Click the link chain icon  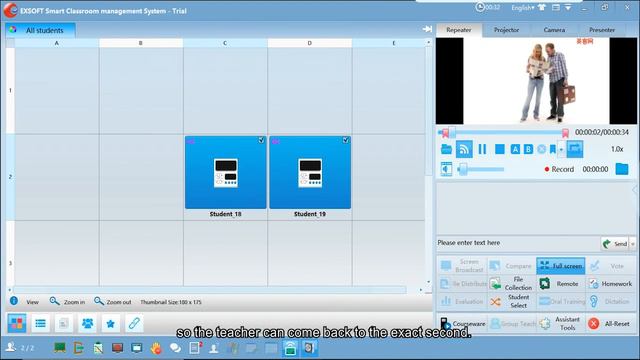[134, 324]
